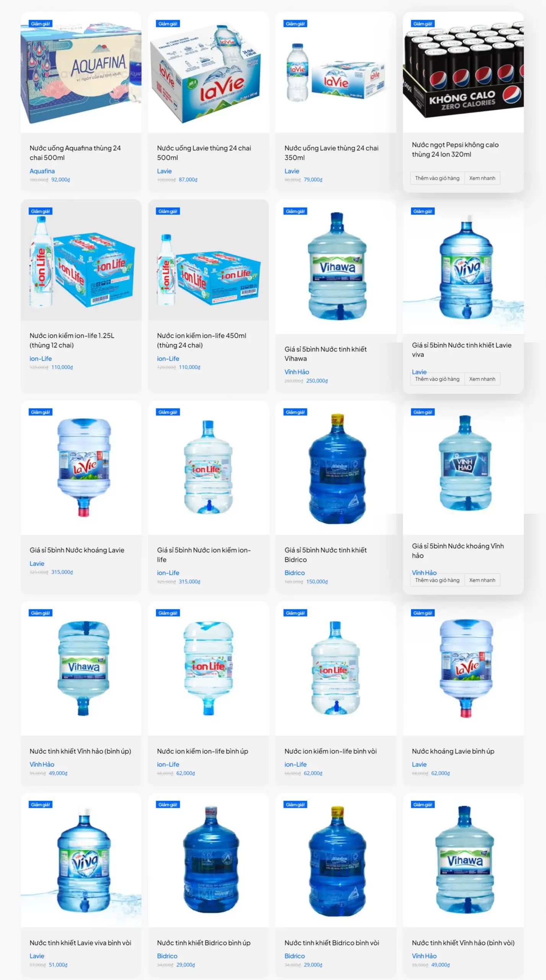This screenshot has height=980, width=546.
Task: Click sale badge on Lavie 500ml box
Action: (x=168, y=24)
